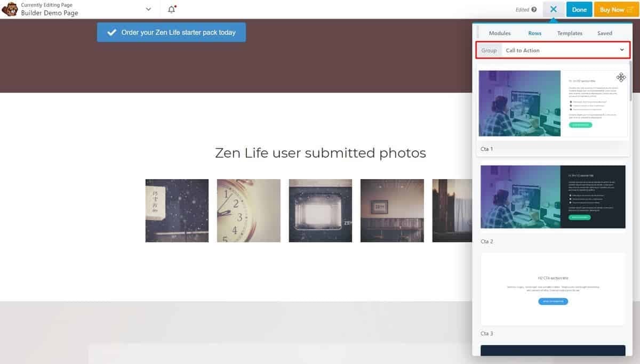
Task: Open the Call to Action group dropdown
Action: (565, 50)
